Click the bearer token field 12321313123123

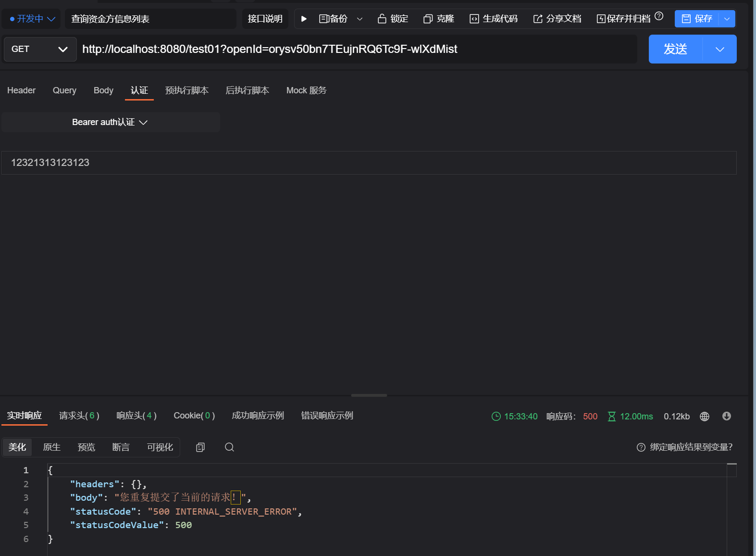click(369, 163)
